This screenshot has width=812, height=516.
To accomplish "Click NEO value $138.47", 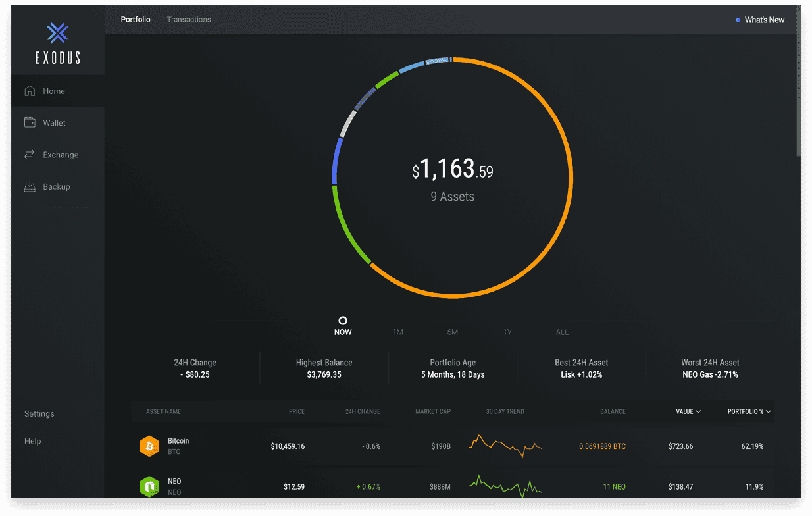I will (680, 487).
